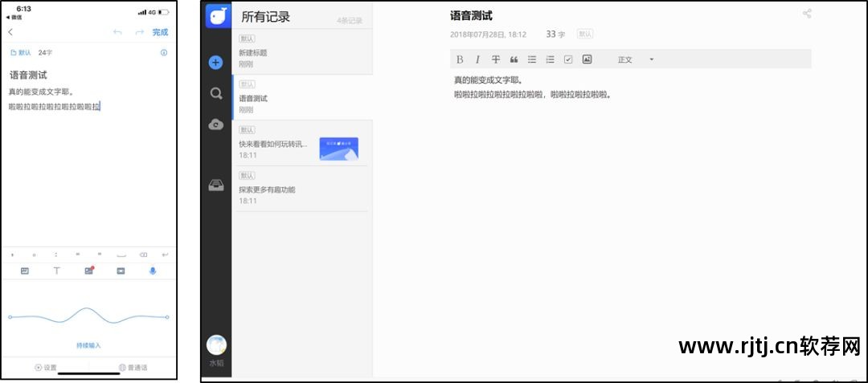Insert checkbox task item from toolbar
Image resolution: width=868 pixels, height=383 pixels.
[x=568, y=59]
